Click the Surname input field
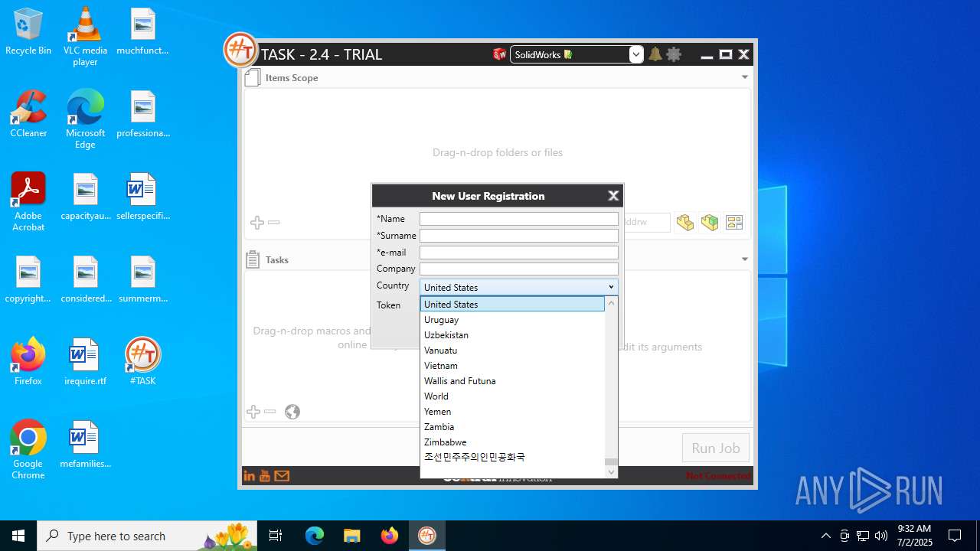 pyautogui.click(x=519, y=236)
